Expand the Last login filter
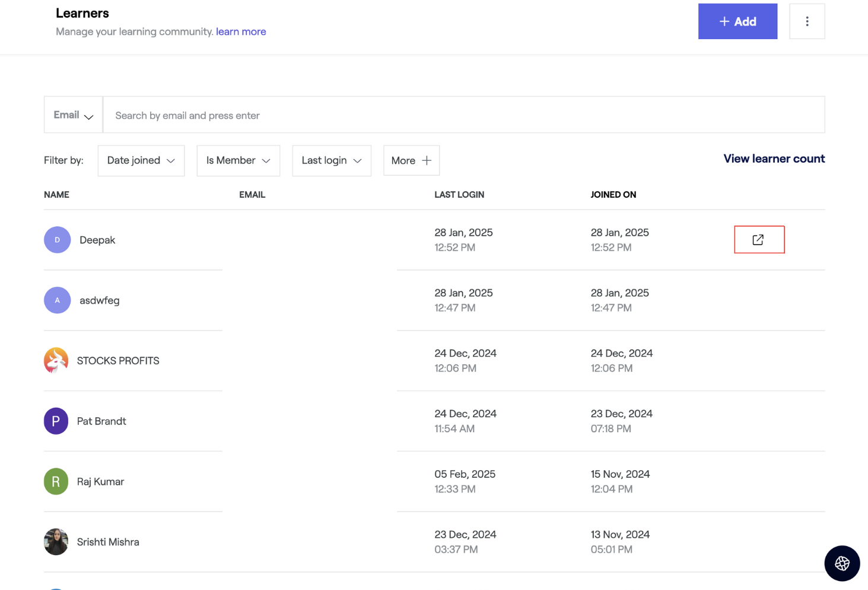 pos(332,161)
